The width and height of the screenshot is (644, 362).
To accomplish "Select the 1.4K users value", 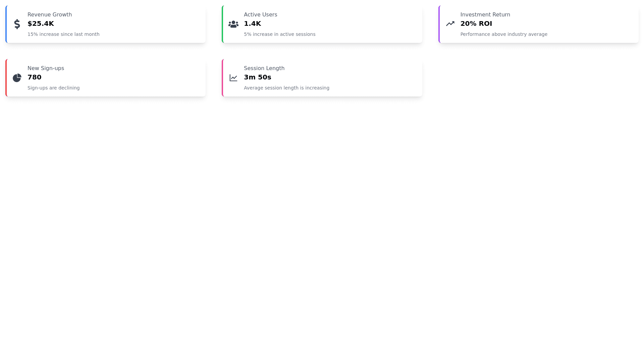I will 252,23.
